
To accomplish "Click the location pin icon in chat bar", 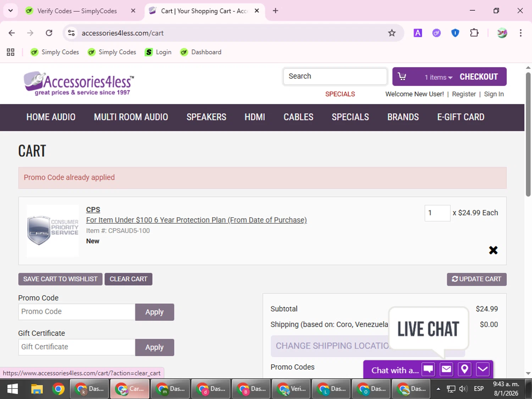I will (465, 370).
